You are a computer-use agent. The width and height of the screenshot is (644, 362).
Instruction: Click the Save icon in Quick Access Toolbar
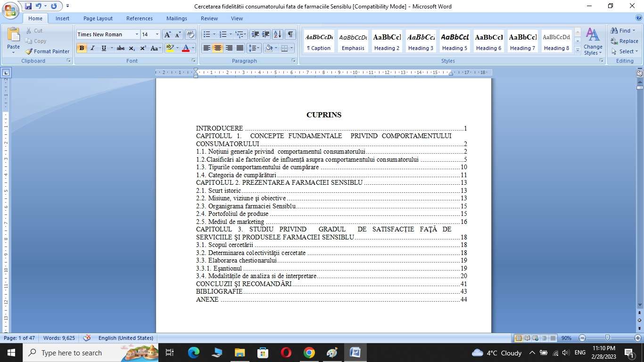click(x=28, y=6)
